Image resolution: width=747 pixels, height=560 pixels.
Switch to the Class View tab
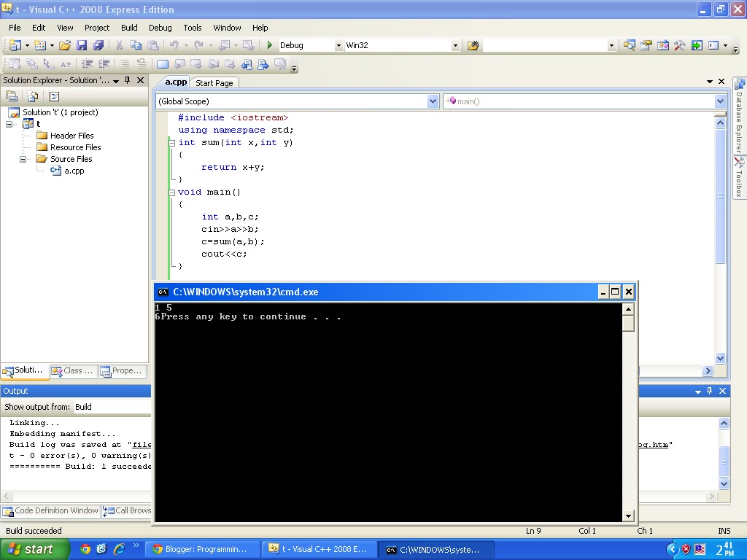point(74,371)
